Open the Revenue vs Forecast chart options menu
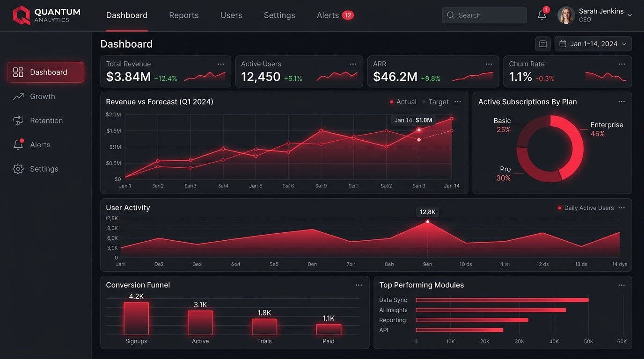The height and width of the screenshot is (359, 644). (458, 101)
